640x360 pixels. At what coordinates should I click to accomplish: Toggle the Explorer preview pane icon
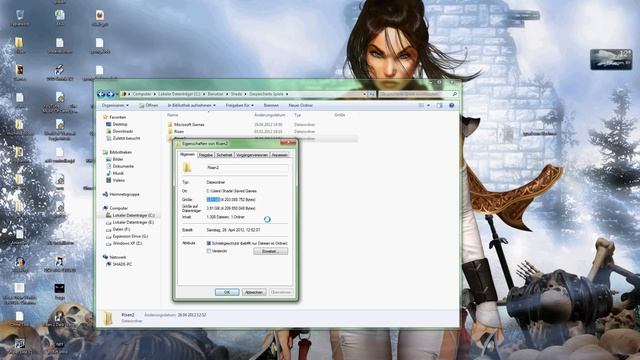[440, 105]
